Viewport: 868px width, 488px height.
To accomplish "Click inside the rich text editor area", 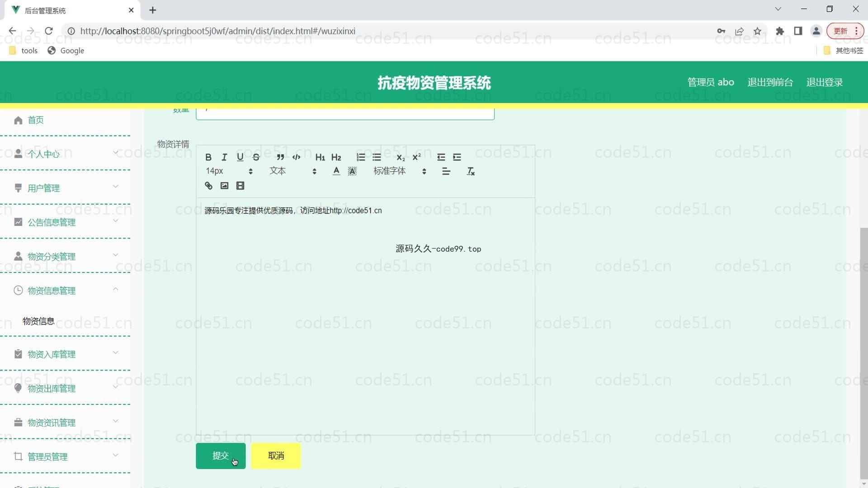I will click(x=365, y=316).
